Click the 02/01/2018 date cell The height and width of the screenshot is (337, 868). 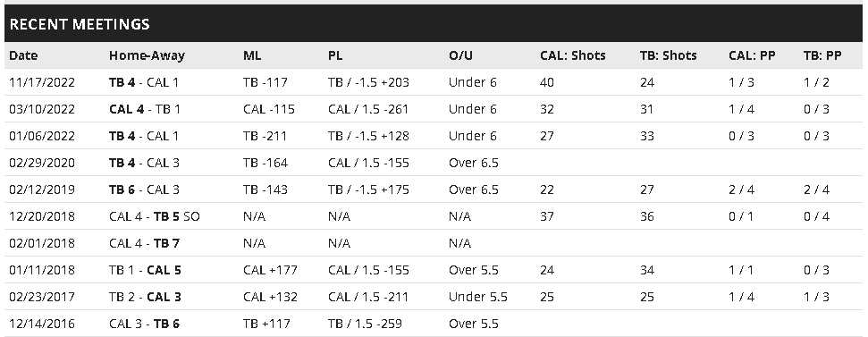pos(42,243)
